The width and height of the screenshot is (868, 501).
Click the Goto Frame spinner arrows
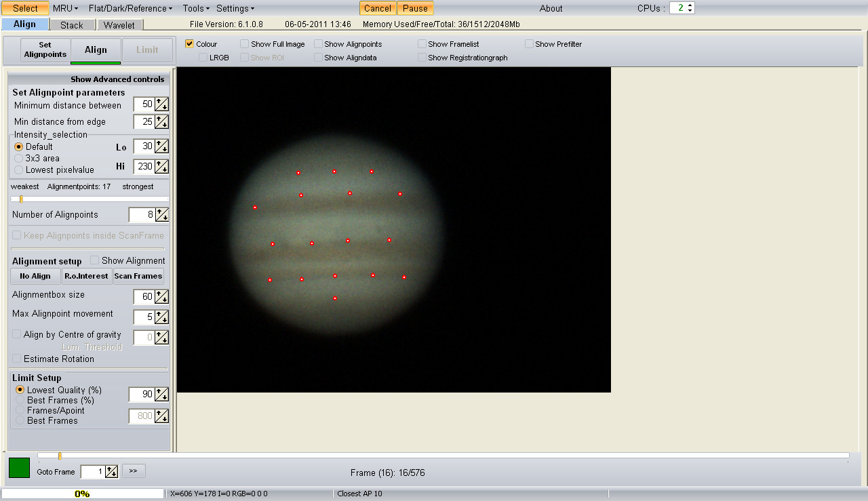[x=112, y=472]
